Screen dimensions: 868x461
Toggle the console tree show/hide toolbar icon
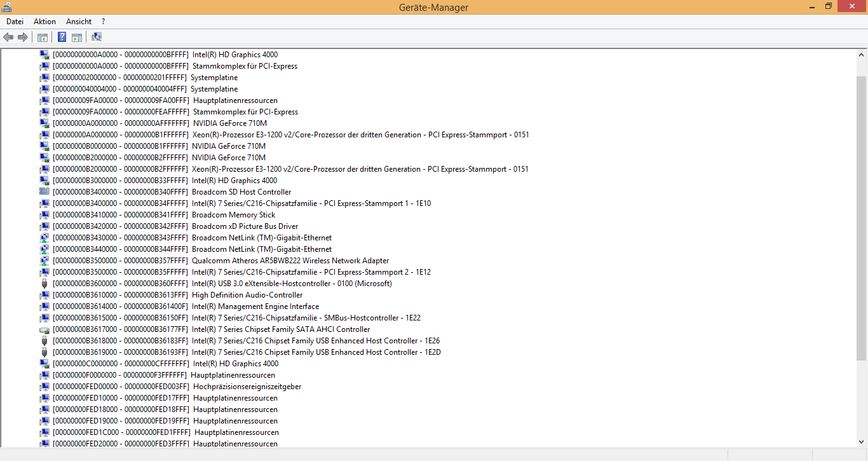coord(43,38)
